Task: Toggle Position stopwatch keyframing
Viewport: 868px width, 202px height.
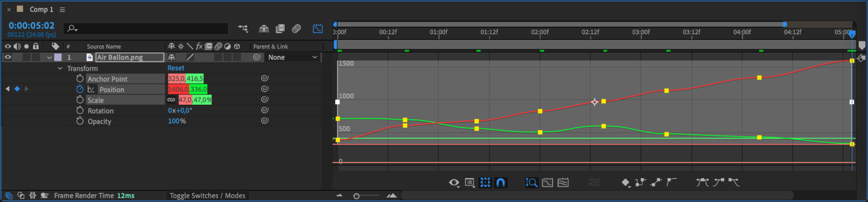Action: coord(80,89)
